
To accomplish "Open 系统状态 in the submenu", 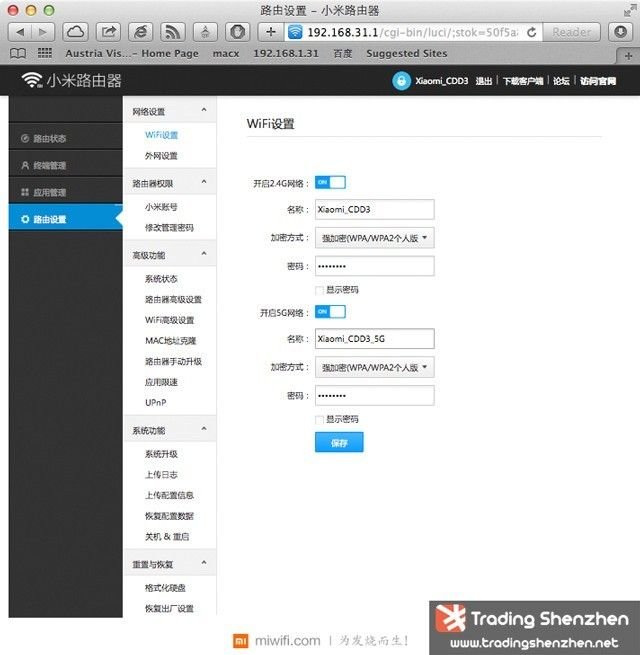I will point(161,279).
